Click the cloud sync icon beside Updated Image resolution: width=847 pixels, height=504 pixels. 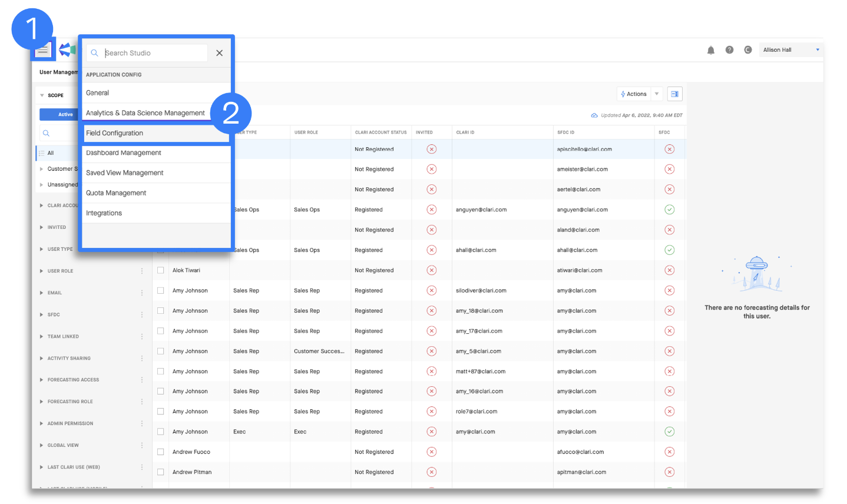(594, 115)
